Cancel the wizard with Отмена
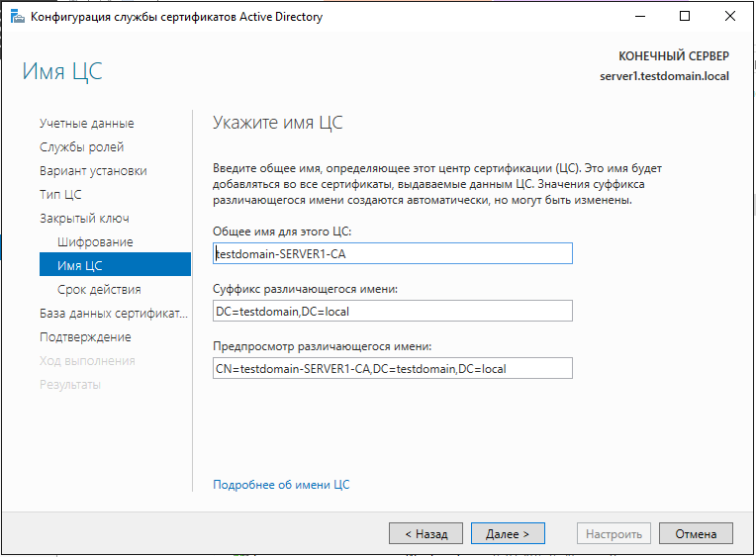 coord(696,533)
